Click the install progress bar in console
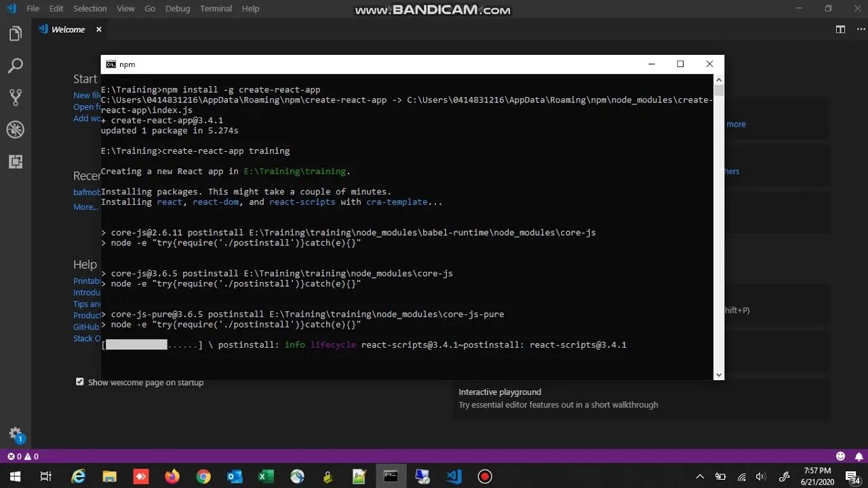The width and height of the screenshot is (868, 488). (152, 345)
